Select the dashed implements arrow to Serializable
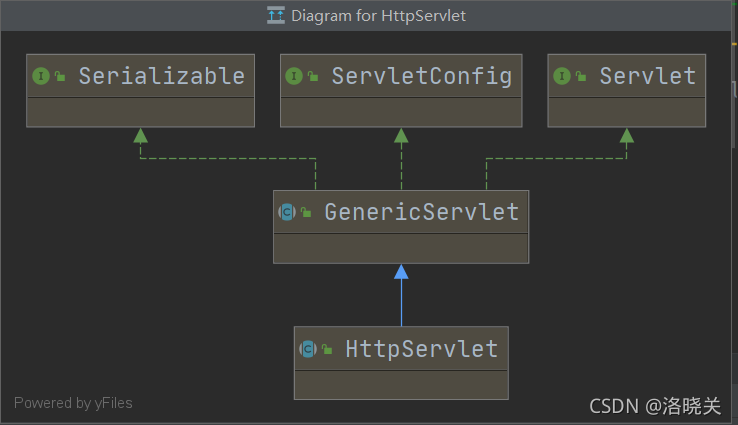738x425 pixels. (x=228, y=159)
